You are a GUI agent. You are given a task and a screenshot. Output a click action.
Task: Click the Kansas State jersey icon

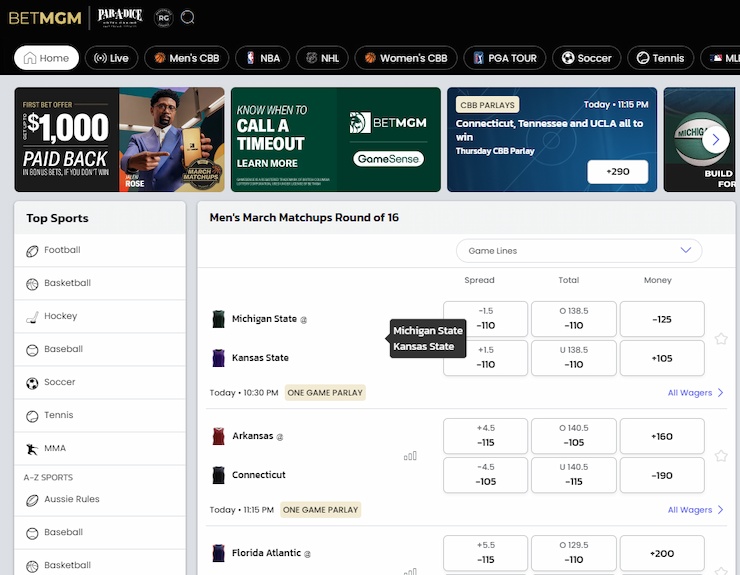[x=219, y=358]
